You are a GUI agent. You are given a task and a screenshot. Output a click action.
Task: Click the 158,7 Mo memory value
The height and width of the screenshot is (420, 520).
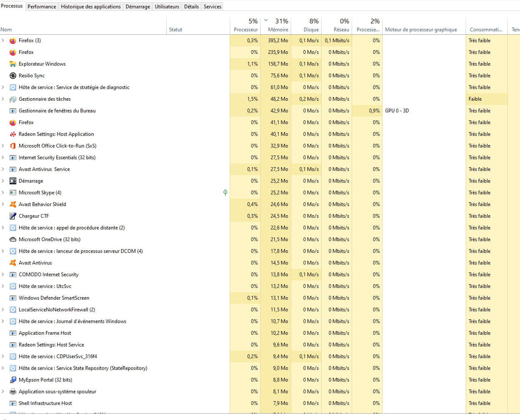(278, 64)
